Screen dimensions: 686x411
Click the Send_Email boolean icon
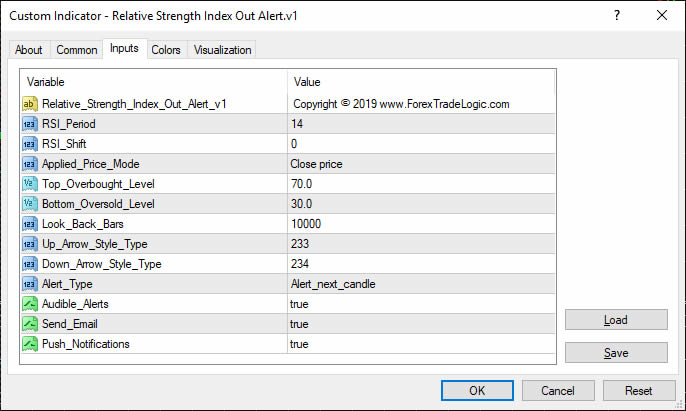coord(29,323)
